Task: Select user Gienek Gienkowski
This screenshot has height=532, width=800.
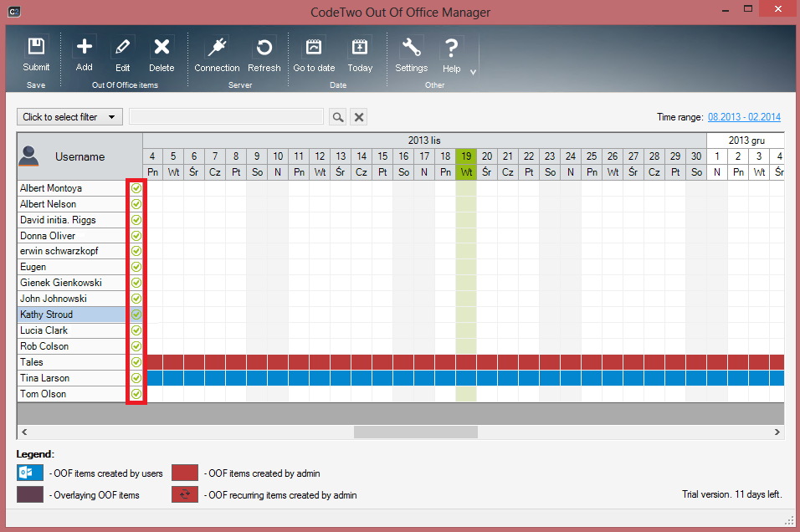Action: [x=71, y=283]
